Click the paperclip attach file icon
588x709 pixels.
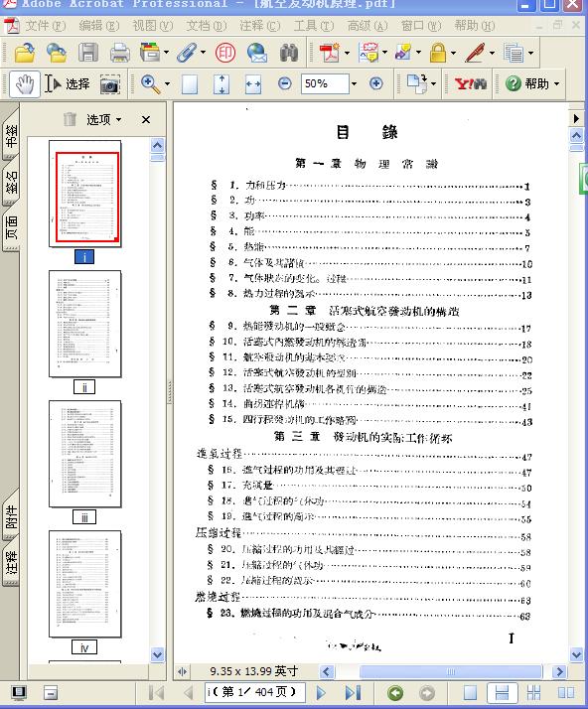click(187, 53)
